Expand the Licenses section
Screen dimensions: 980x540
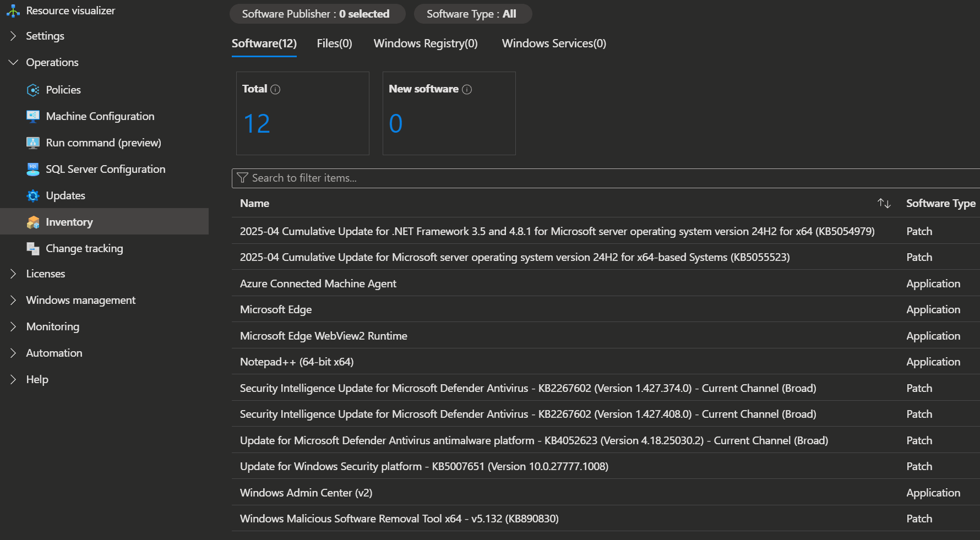pos(13,274)
